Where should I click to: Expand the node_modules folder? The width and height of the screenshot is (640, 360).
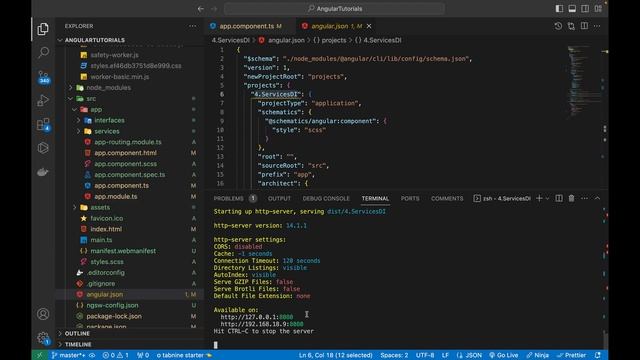[108, 88]
